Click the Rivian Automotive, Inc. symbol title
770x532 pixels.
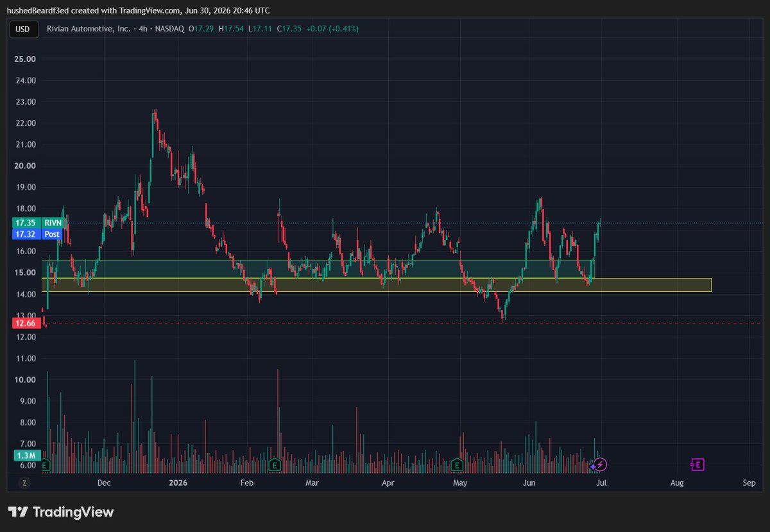90,29
